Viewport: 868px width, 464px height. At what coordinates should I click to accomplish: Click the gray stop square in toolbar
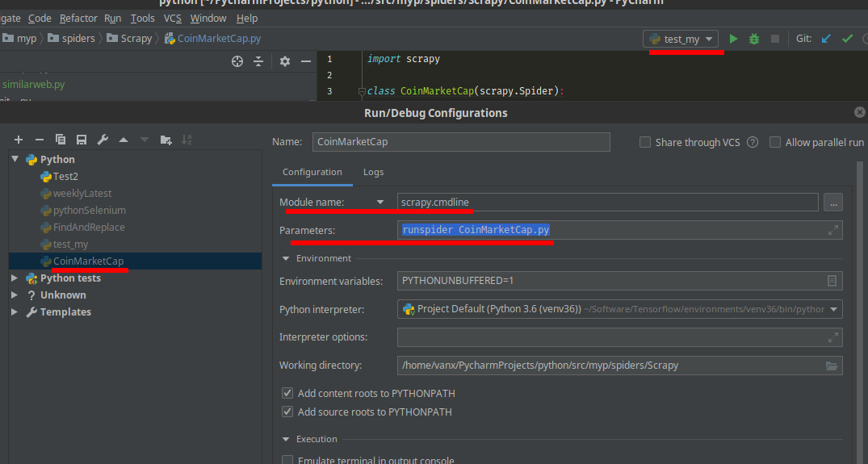(775, 39)
